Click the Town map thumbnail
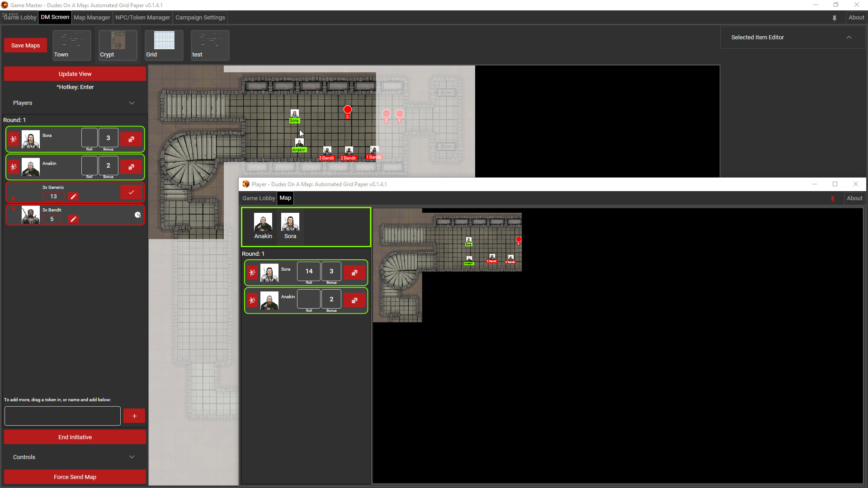 tap(71, 45)
